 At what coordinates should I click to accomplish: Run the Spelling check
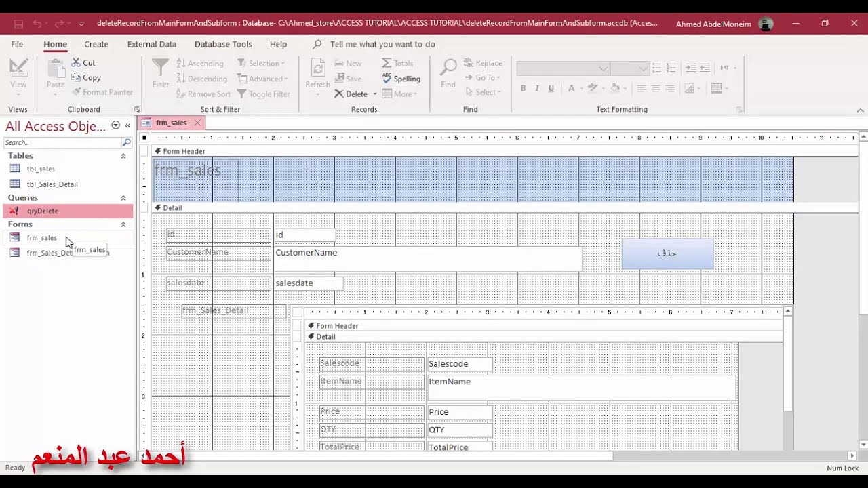[x=401, y=79]
